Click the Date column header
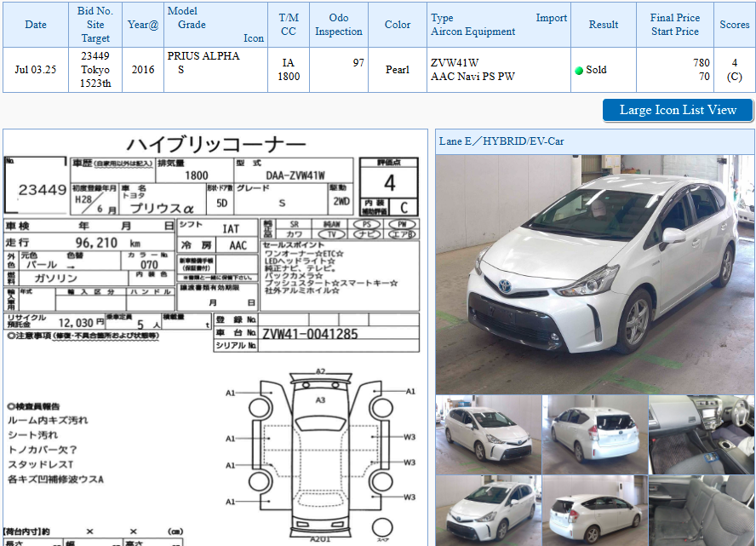Image resolution: width=756 pixels, height=546 pixels. (x=36, y=25)
